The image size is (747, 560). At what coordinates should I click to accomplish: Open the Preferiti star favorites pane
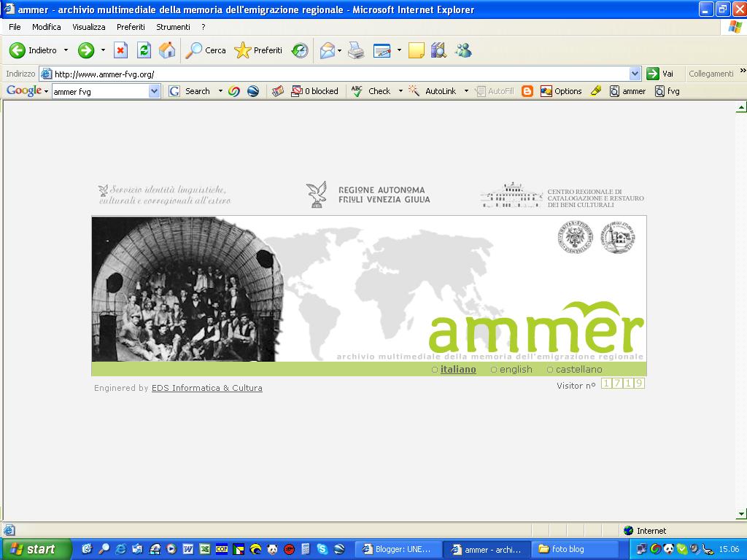pyautogui.click(x=258, y=50)
